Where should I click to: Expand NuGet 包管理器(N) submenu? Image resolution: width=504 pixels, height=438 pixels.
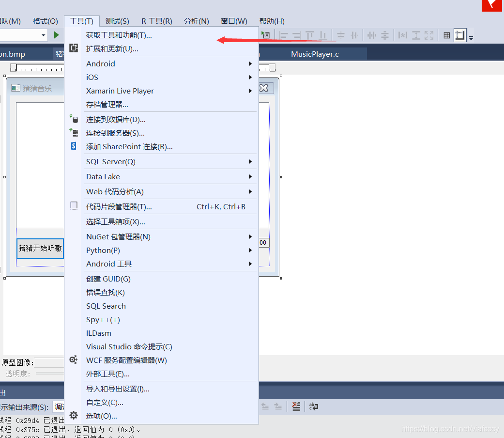coord(250,237)
